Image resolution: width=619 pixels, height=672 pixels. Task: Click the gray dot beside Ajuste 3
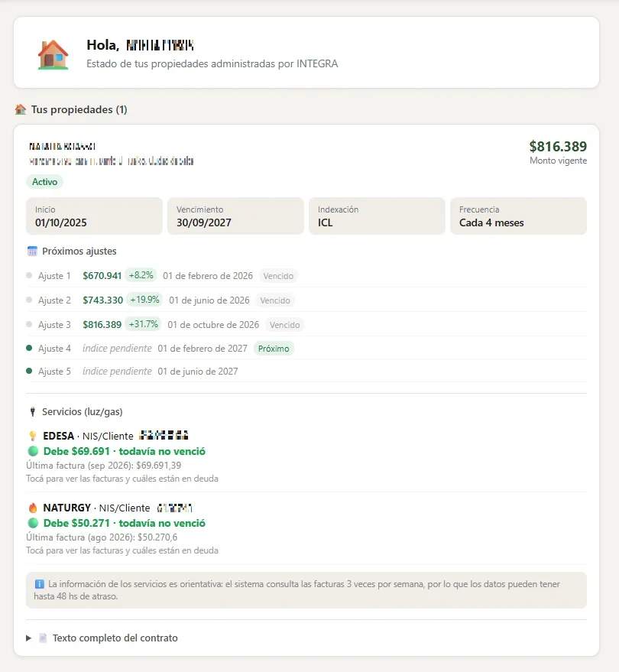[29, 324]
